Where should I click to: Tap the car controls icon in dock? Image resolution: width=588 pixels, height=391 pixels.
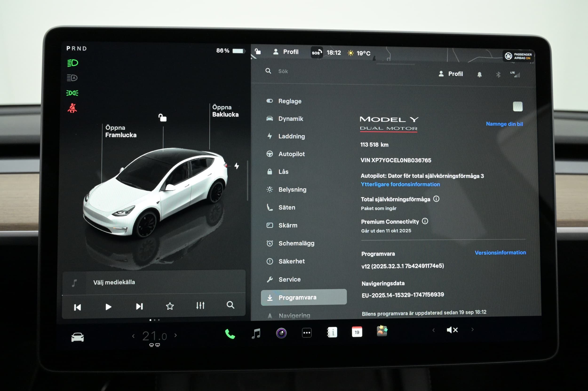[x=78, y=337]
